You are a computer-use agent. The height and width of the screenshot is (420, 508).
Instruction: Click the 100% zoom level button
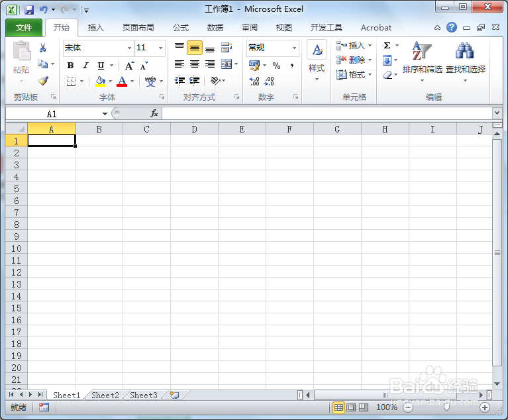click(386, 407)
